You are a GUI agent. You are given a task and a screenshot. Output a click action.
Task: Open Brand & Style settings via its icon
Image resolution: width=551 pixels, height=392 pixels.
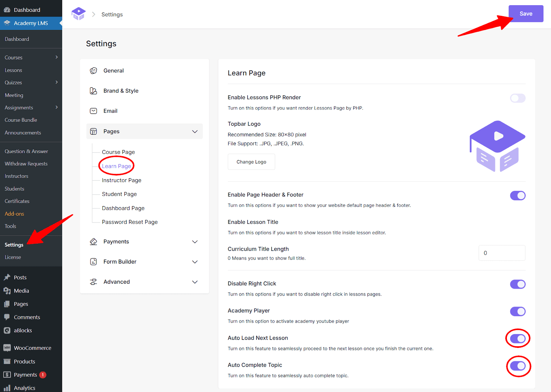(x=93, y=91)
